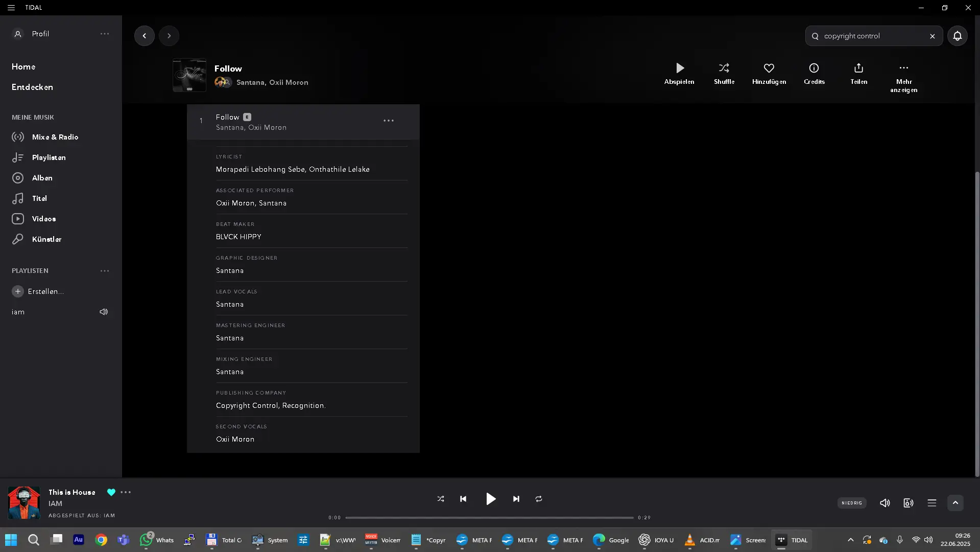Open Mixe & Radio in sidebar
Viewport: 980px width, 552px height.
pos(55,137)
